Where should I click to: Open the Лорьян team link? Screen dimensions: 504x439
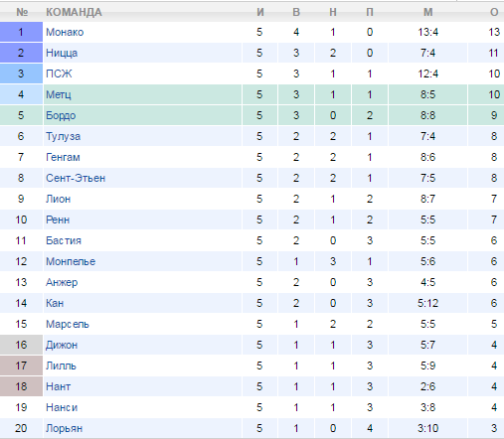pos(64,428)
